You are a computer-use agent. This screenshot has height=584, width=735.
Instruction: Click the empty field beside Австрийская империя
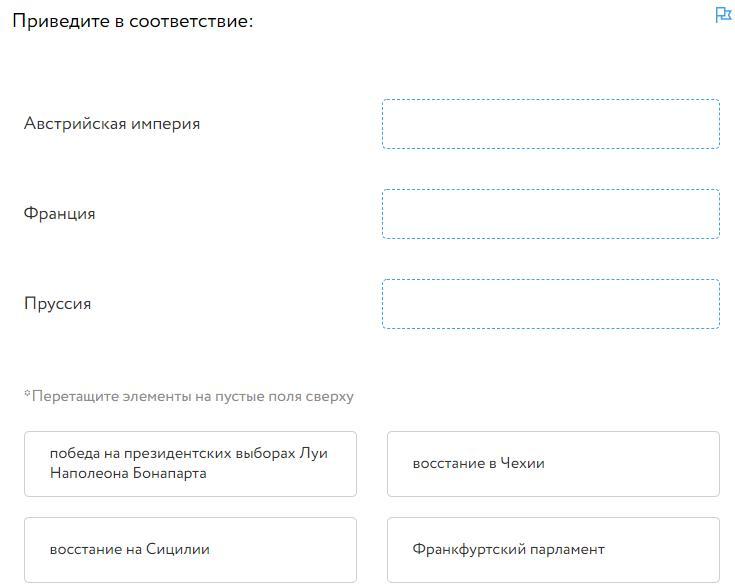tap(550, 124)
